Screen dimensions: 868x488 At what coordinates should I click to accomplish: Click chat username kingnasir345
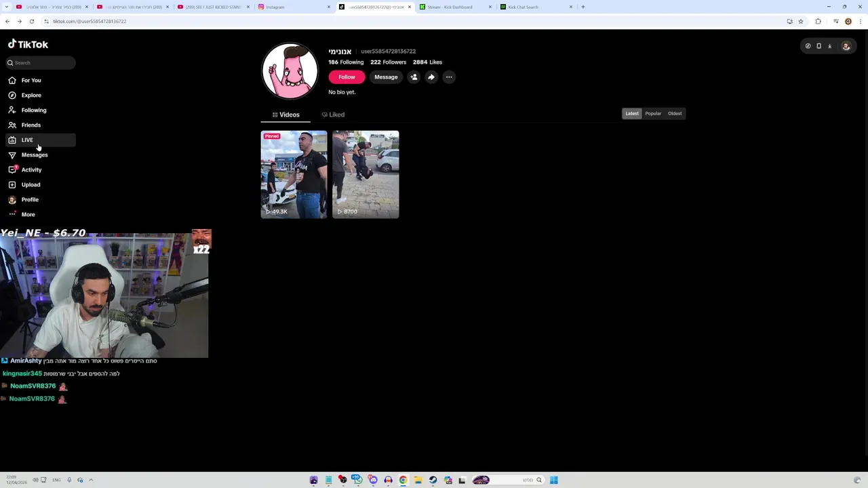pos(22,373)
